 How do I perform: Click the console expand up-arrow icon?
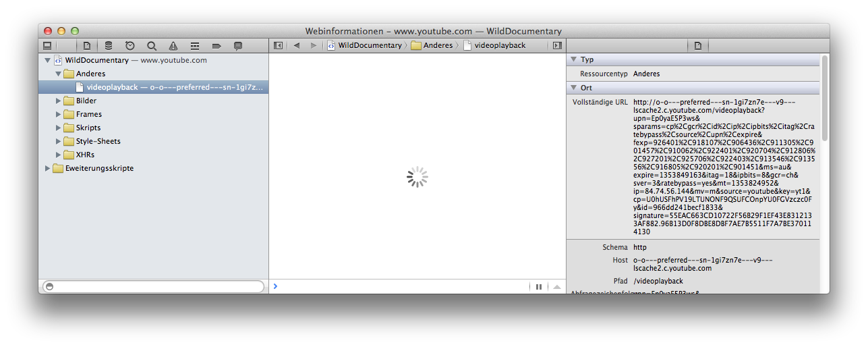[x=556, y=287]
